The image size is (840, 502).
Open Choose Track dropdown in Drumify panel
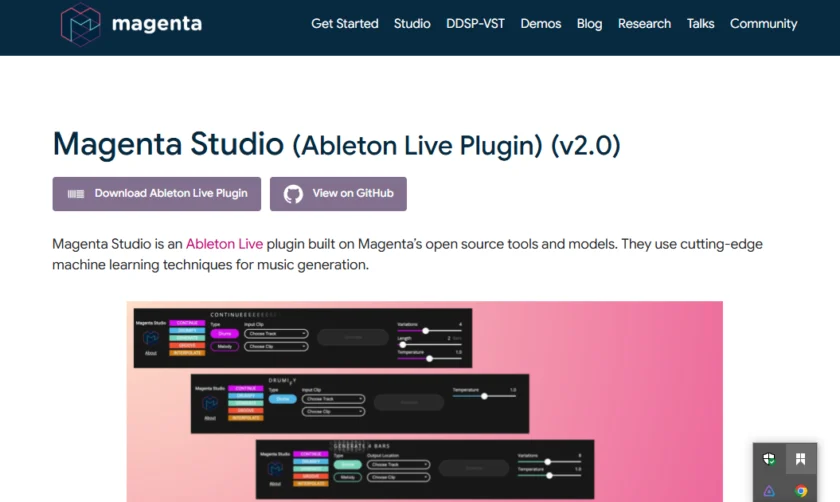(x=333, y=399)
